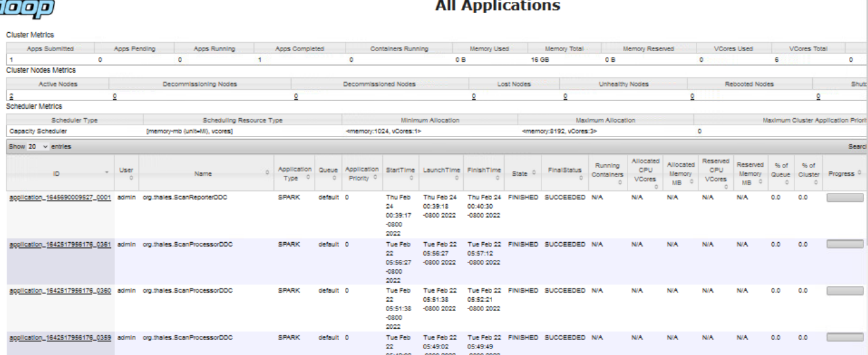Click the VCores Total metric header
868x355 pixels.
click(x=808, y=49)
